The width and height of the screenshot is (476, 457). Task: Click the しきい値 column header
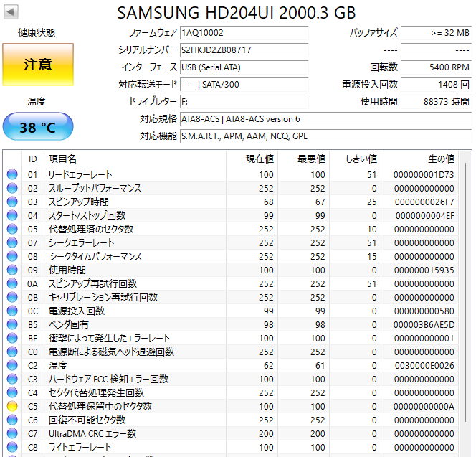click(x=355, y=159)
